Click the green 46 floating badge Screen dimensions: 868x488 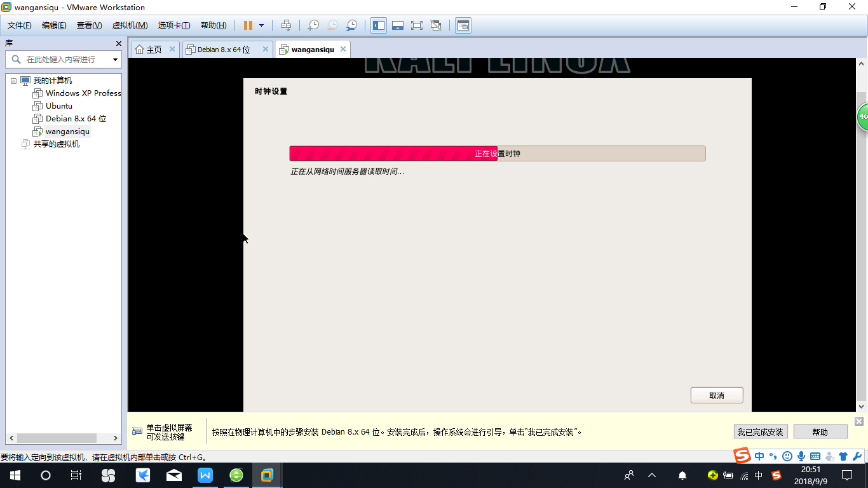(x=862, y=117)
